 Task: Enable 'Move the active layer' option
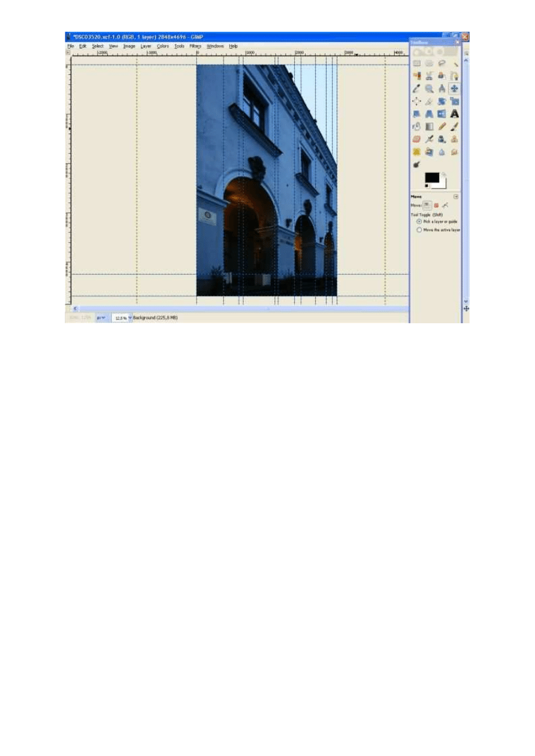coord(419,229)
